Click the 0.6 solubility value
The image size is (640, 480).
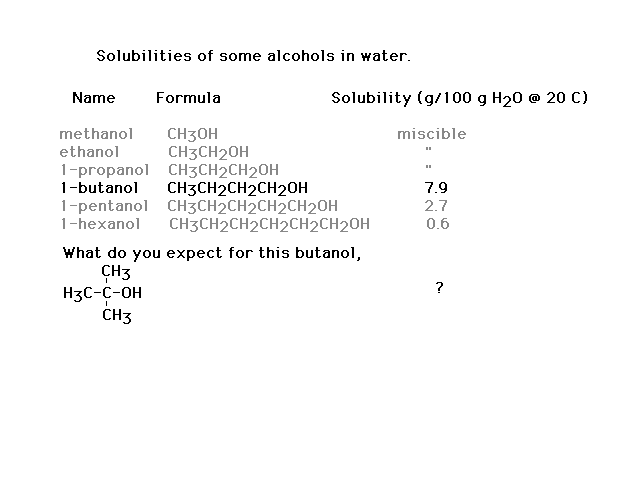438,224
